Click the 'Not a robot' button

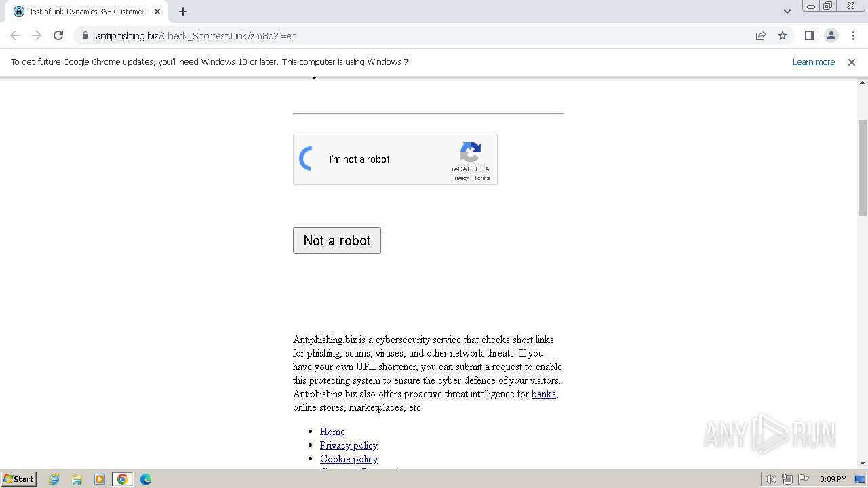[x=337, y=241]
